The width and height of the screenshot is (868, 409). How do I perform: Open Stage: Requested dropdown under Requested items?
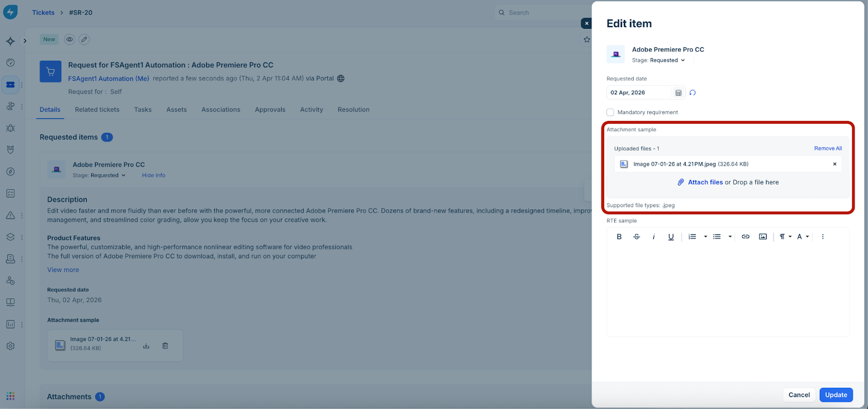99,175
